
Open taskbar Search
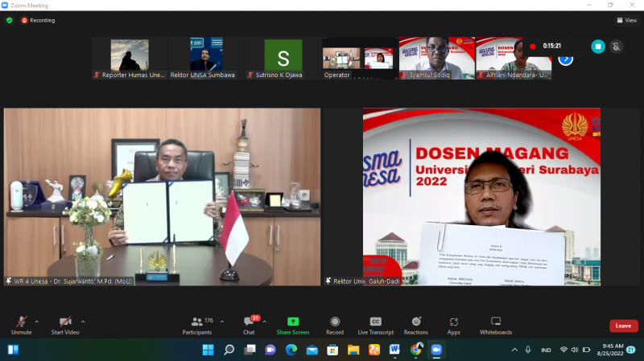[229, 350]
